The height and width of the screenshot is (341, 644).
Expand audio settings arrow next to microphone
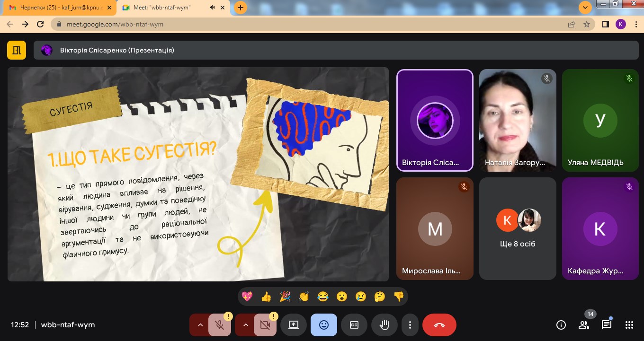(x=200, y=325)
